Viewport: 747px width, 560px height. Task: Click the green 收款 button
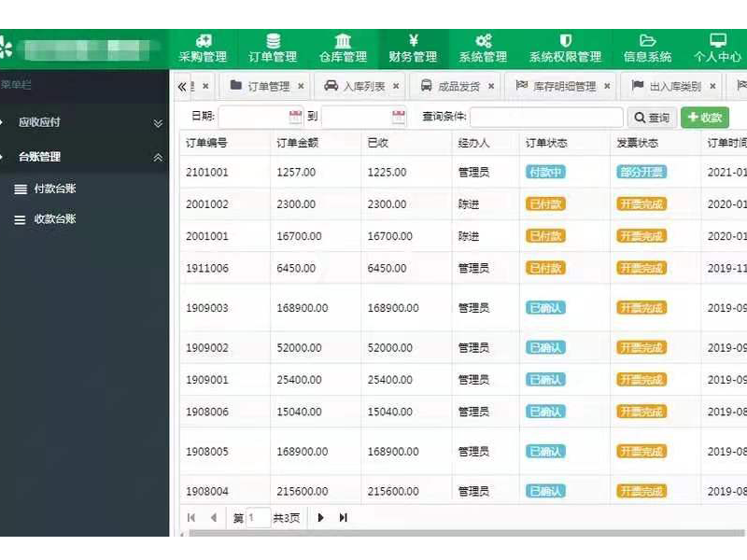(705, 118)
